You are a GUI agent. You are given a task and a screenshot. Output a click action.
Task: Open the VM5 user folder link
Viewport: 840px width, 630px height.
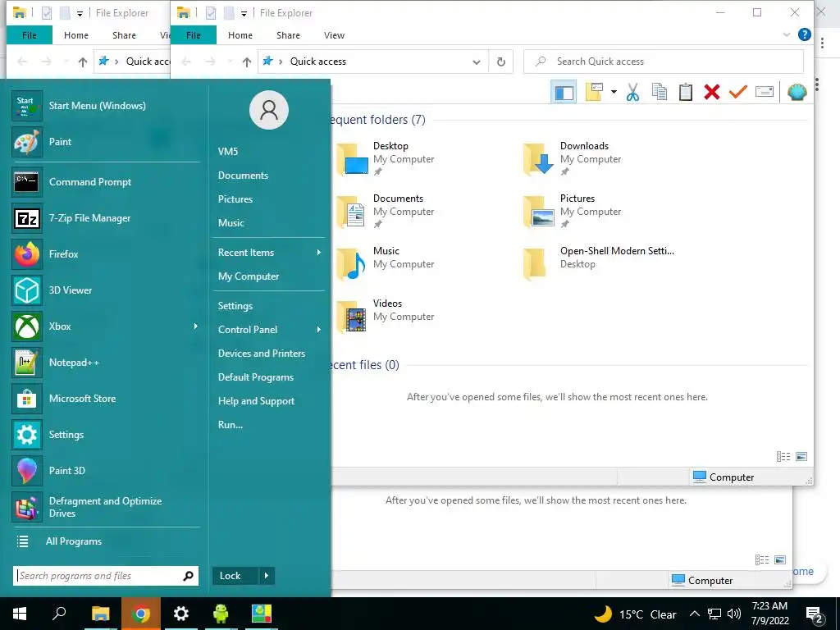[228, 152]
